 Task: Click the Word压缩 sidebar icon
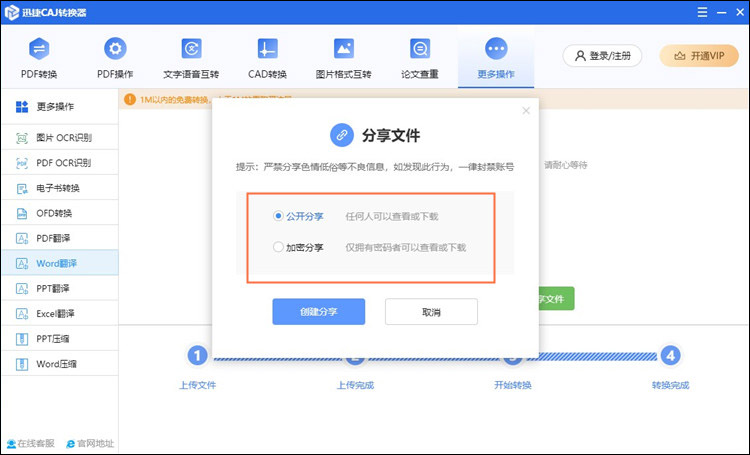(x=22, y=364)
